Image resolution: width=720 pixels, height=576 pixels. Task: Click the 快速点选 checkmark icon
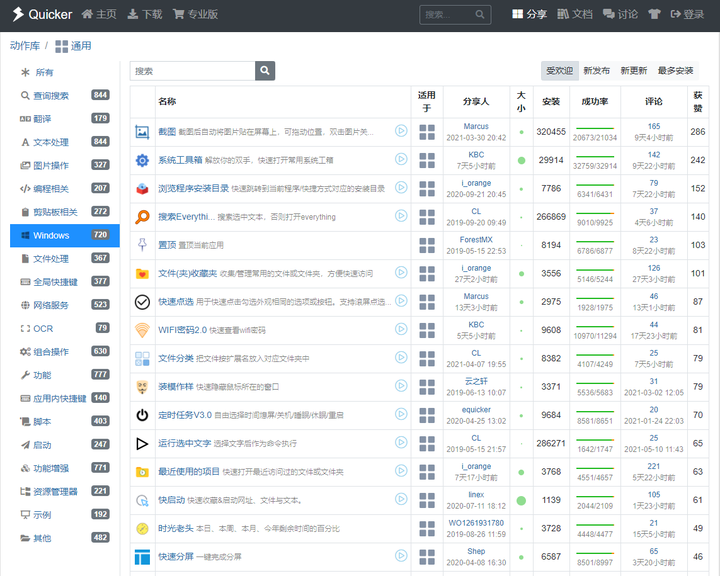142,302
